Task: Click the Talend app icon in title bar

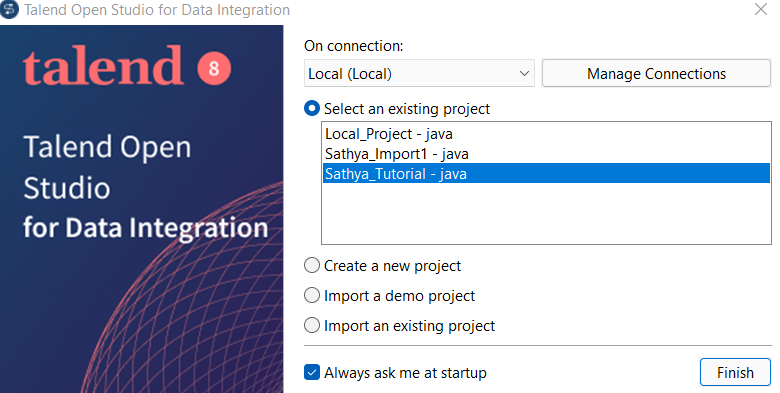Action: click(x=9, y=9)
